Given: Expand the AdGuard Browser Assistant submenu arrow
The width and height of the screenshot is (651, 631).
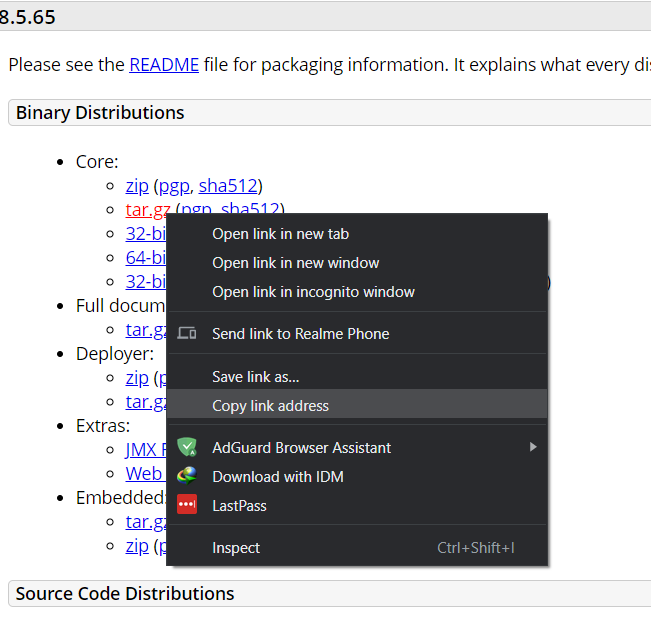Looking at the screenshot, I should 533,447.
